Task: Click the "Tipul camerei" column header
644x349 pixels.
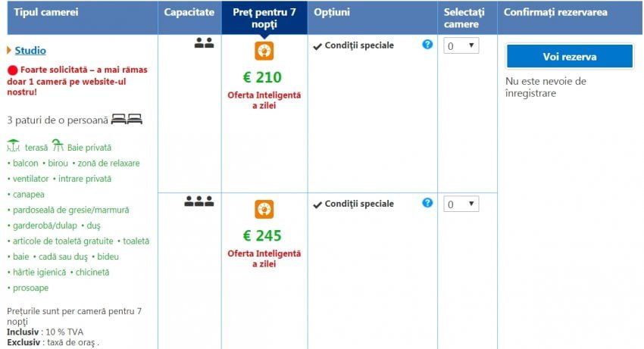Action: point(45,12)
